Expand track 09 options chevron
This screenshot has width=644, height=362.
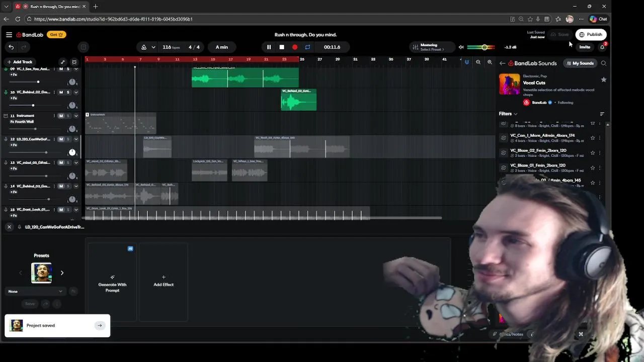[x=76, y=69]
